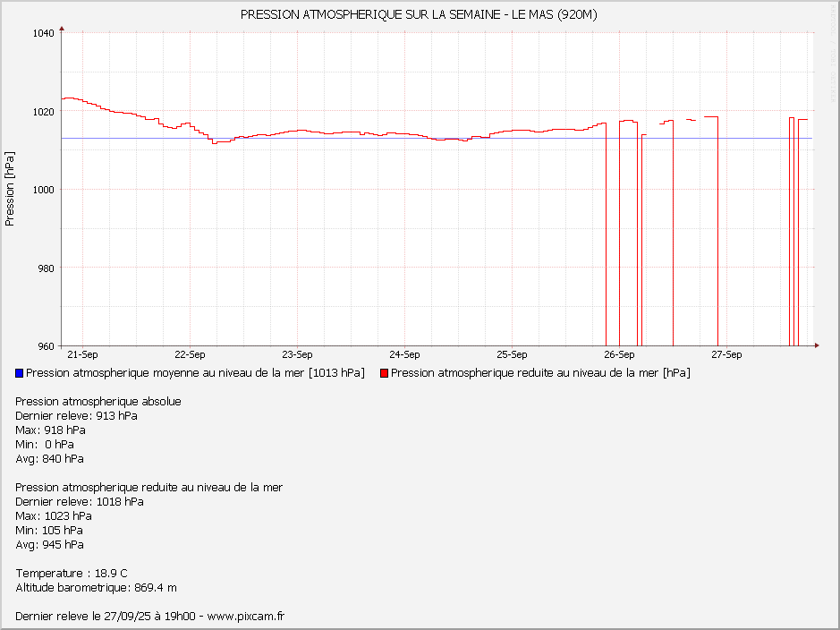
Task: Click the 'Dernier releve: 913 hPa' line
Action: (77, 416)
